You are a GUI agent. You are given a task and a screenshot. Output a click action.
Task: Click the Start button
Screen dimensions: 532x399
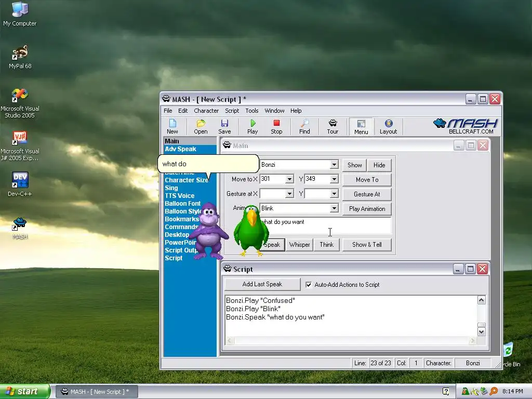[x=24, y=392]
